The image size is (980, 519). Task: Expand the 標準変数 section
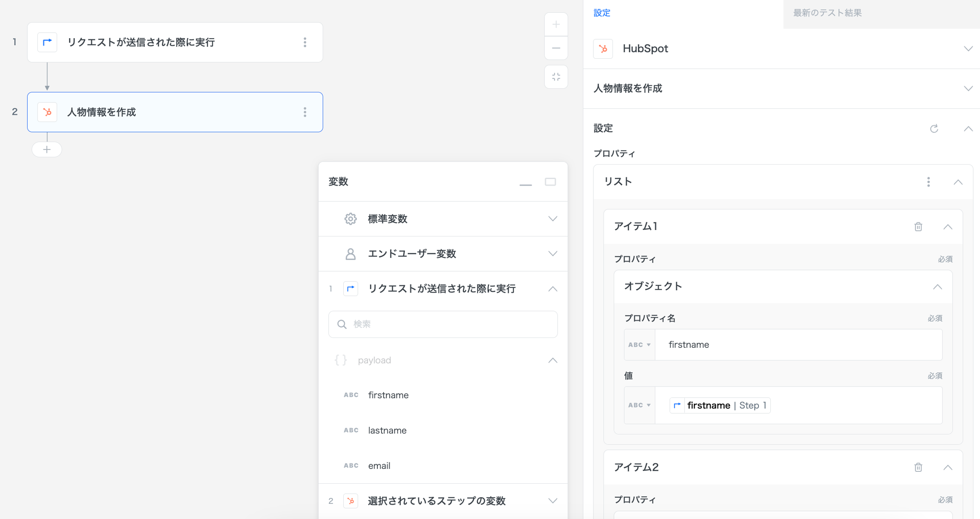pos(552,219)
